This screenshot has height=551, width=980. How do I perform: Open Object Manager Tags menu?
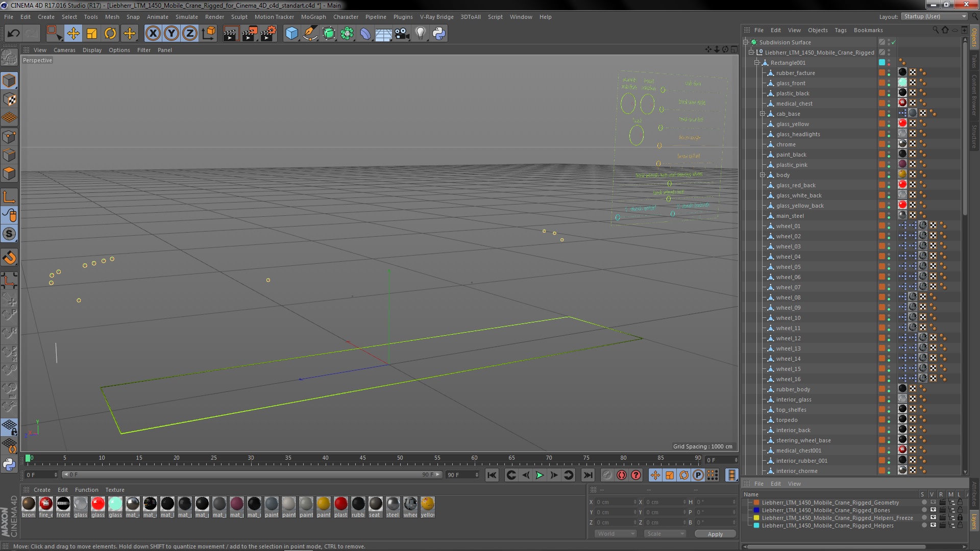point(840,30)
